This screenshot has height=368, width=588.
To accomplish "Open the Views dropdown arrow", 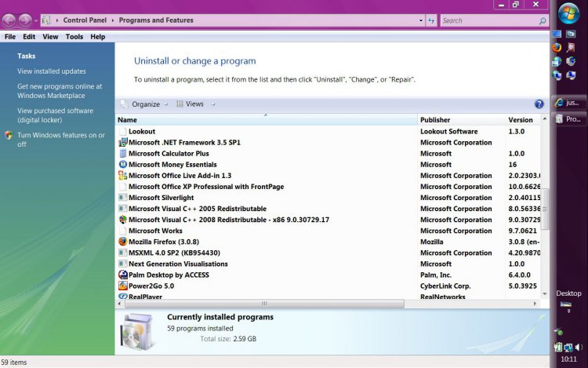I will coord(213,104).
